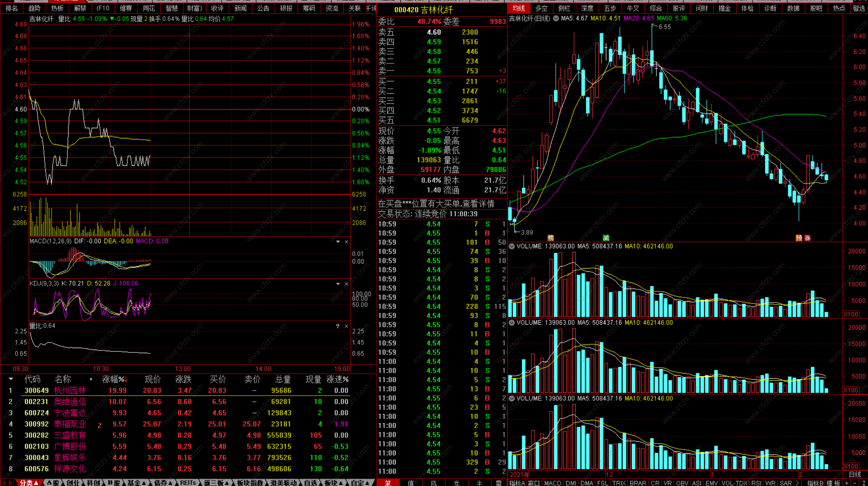This screenshot has width=868, height=486.
Task: Switch to the 创业 market tab
Action: [x=73, y=483]
